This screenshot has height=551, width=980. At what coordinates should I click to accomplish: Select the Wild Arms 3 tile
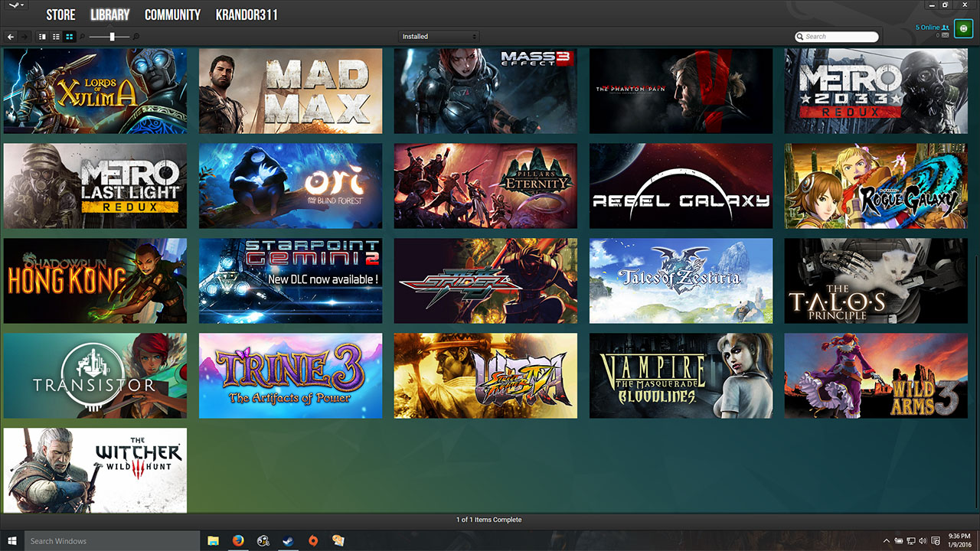[x=876, y=376]
